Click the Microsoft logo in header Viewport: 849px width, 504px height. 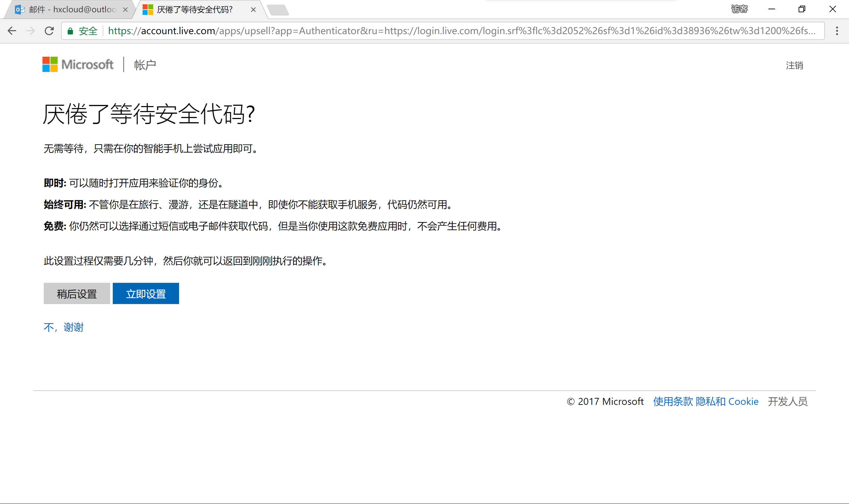click(78, 64)
